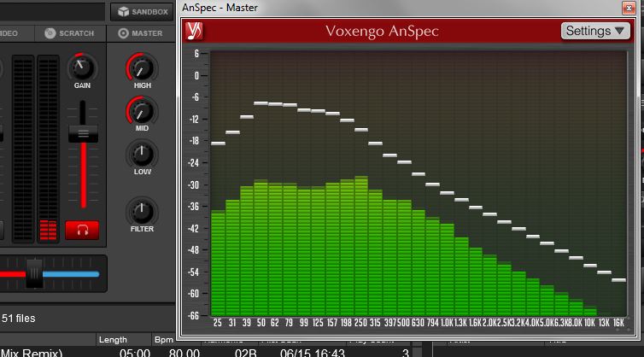Sort by the Length column header
Screen dimensions: 644x357
(x=113, y=340)
